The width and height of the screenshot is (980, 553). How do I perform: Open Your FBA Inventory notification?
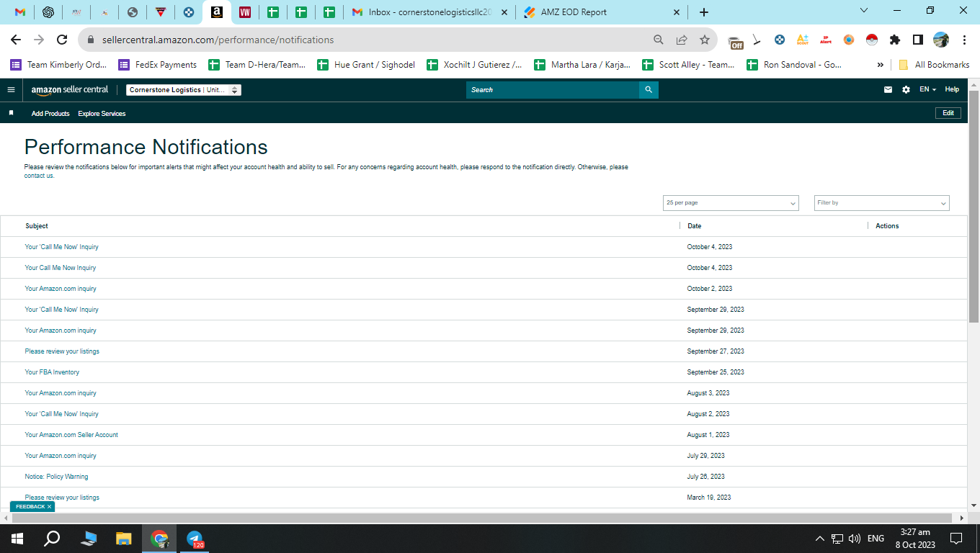pos(52,372)
